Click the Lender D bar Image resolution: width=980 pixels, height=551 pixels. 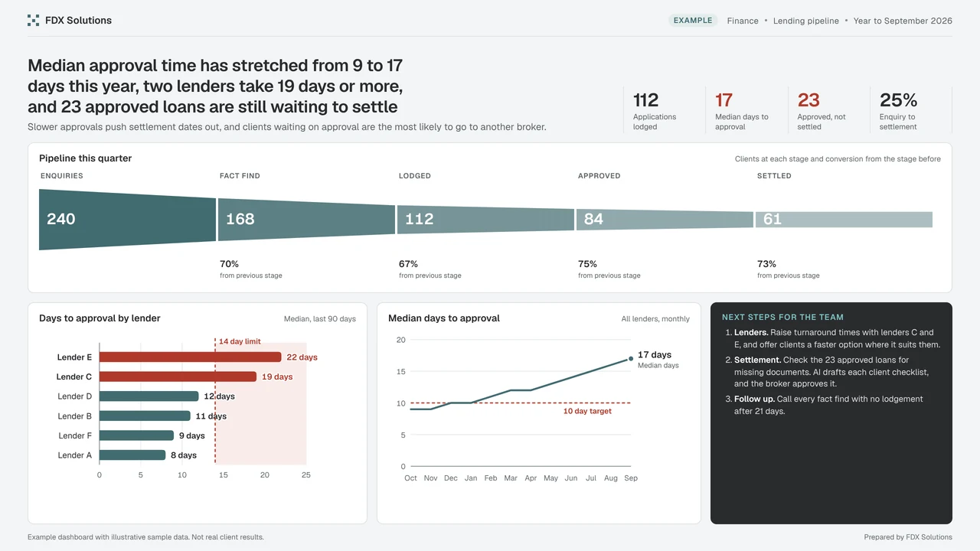click(149, 396)
